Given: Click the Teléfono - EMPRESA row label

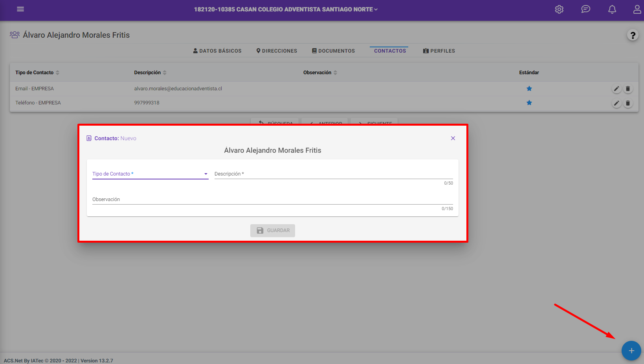Looking at the screenshot, I should 38,103.
